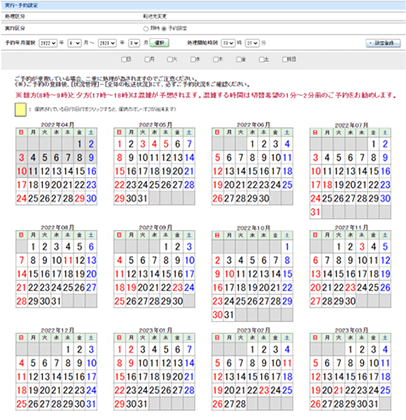
Task: Select December 31 in 2022年12月 calendar
Action: (x=91, y=404)
